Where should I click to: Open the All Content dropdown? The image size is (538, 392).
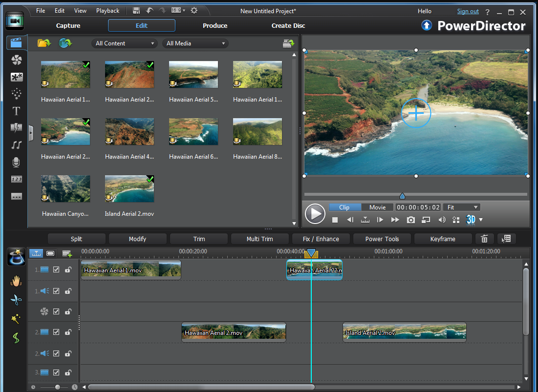coord(125,43)
